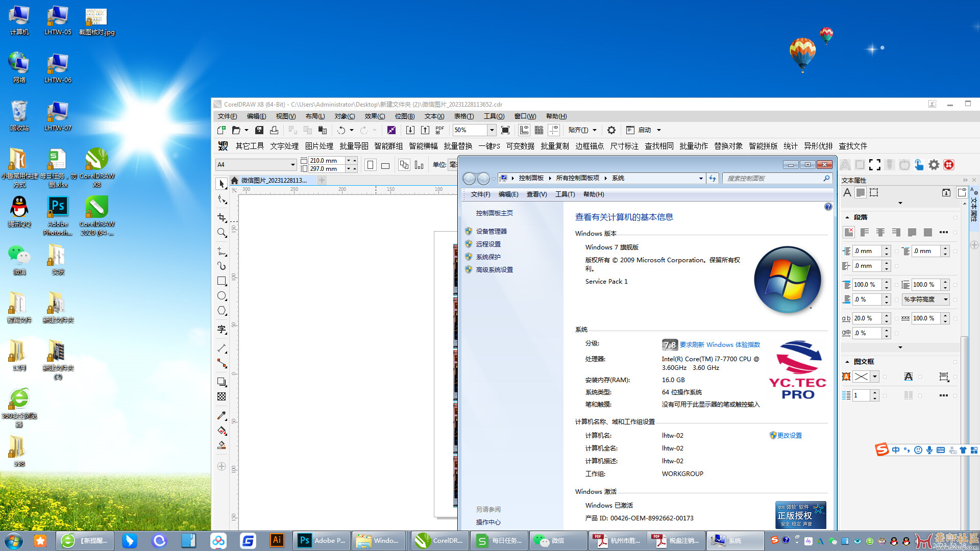Image resolution: width=980 pixels, height=551 pixels.
Task: Click the blue Help question icon in System window
Action: [x=828, y=207]
